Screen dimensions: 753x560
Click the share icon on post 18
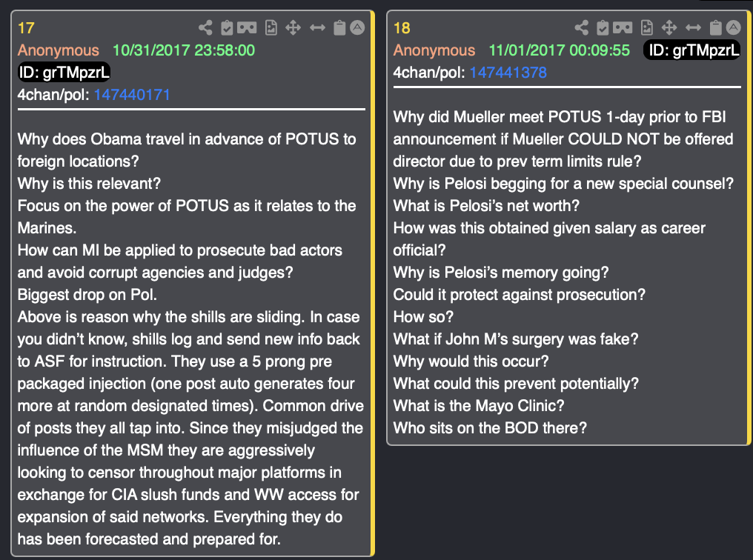point(582,28)
